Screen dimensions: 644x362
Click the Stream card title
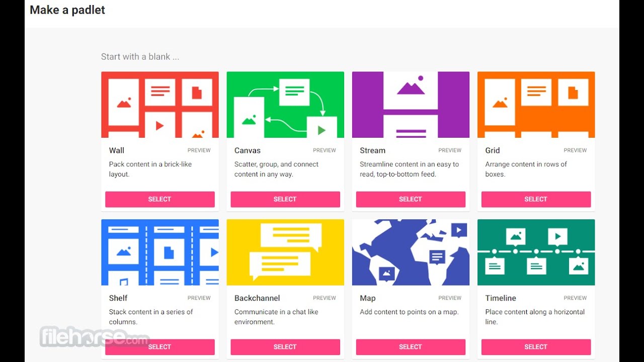pos(373,150)
